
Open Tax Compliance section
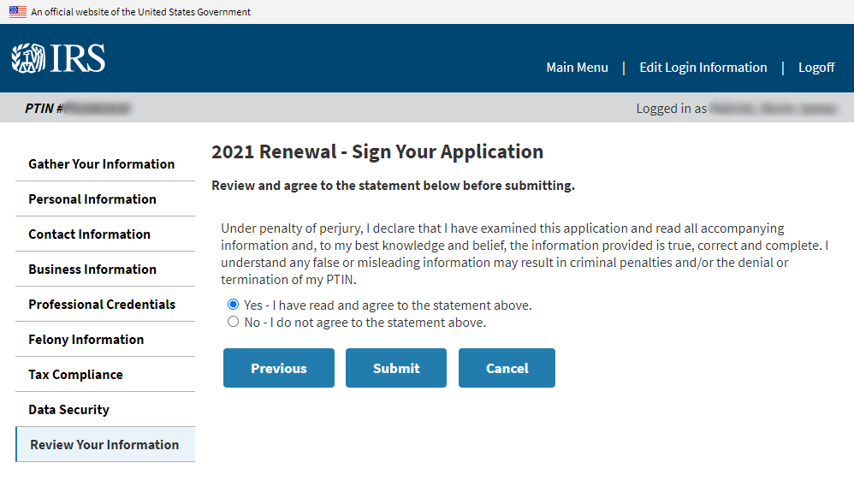[x=105, y=374]
